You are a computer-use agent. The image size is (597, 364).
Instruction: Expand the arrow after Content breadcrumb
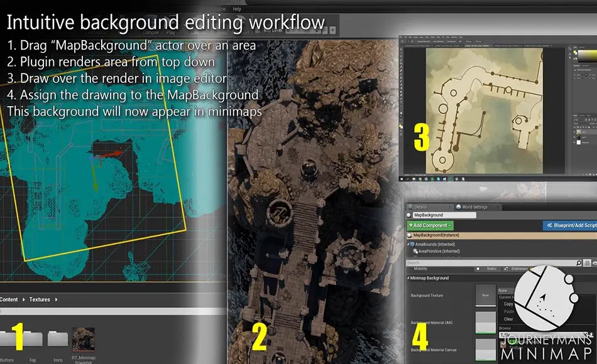click(x=24, y=300)
